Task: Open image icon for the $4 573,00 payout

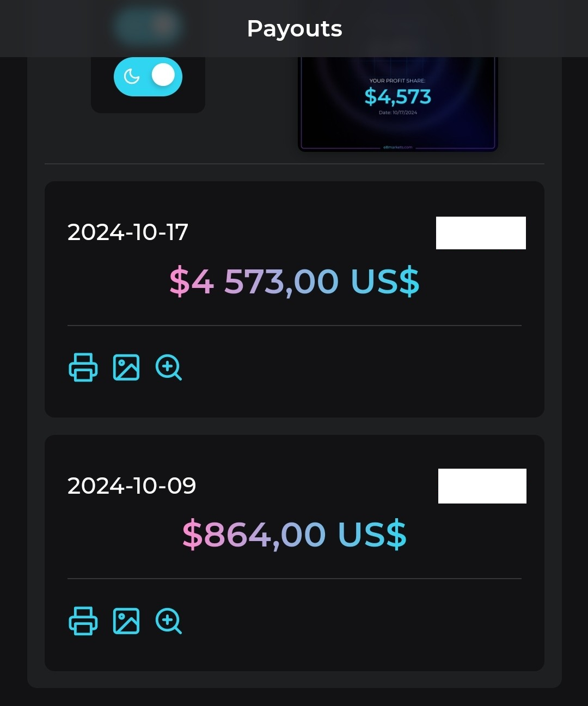Action: point(126,367)
